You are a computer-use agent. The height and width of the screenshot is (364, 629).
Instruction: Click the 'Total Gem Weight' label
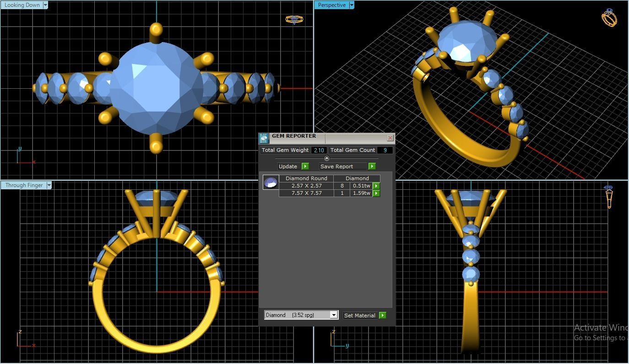tap(285, 150)
